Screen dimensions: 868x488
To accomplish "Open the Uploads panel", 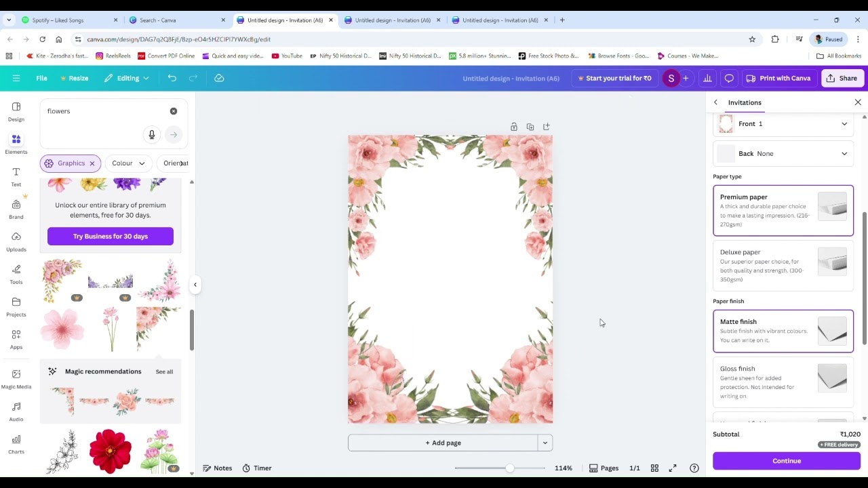I will tap(16, 242).
